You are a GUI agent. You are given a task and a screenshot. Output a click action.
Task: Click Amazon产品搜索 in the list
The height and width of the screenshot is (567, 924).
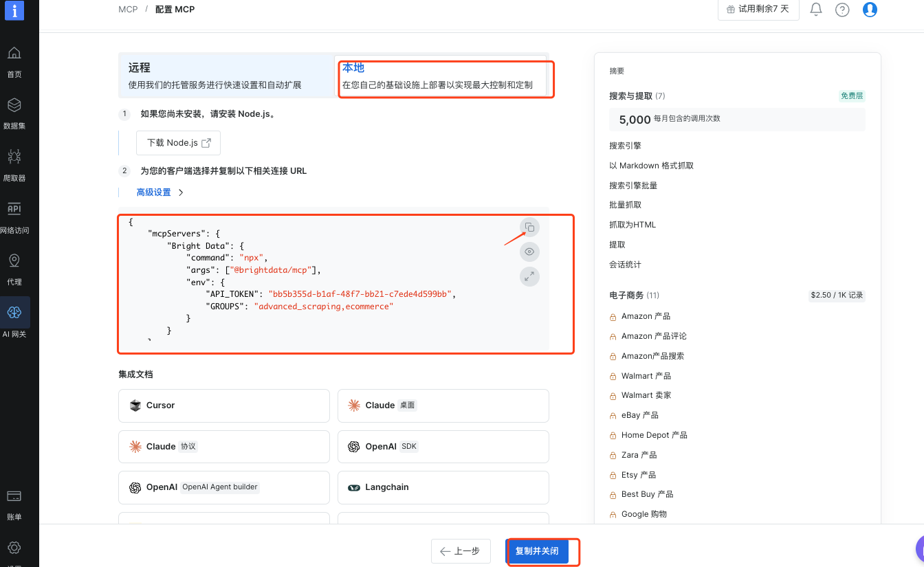(x=652, y=356)
